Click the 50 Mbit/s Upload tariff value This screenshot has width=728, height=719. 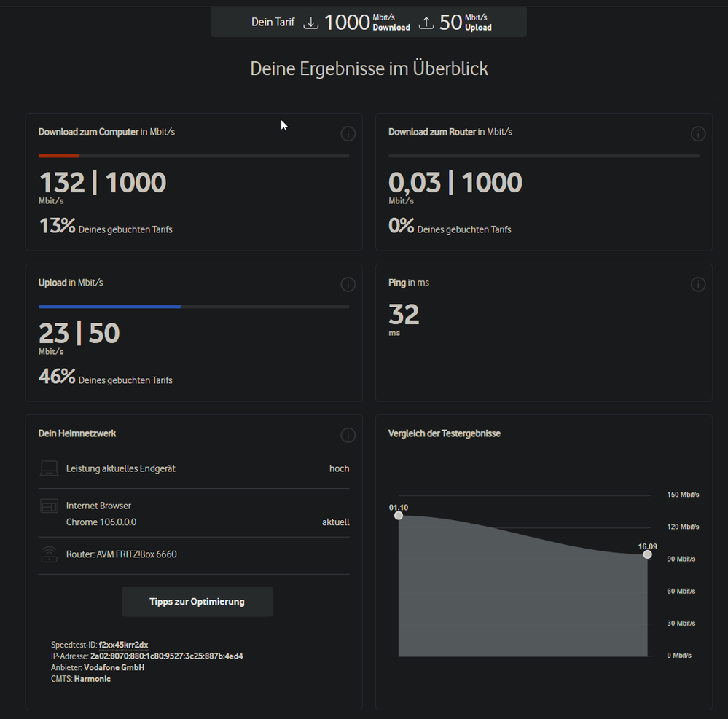coord(466,23)
